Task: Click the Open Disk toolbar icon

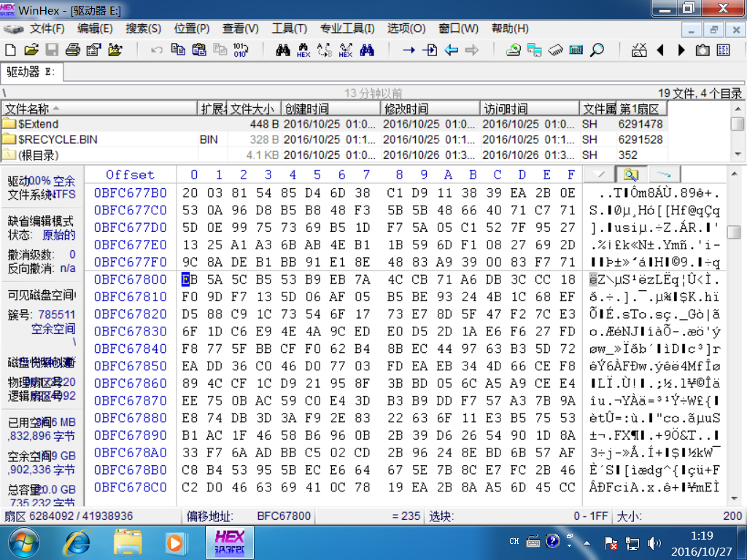Action: [513, 50]
